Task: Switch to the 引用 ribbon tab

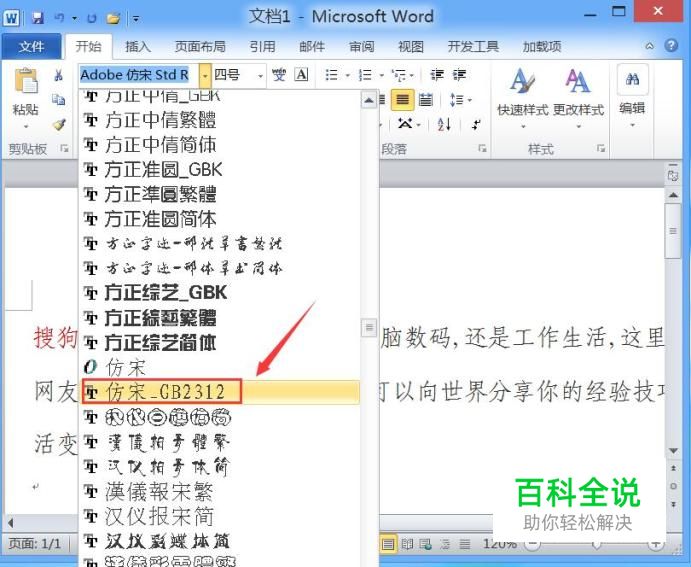Action: point(262,46)
